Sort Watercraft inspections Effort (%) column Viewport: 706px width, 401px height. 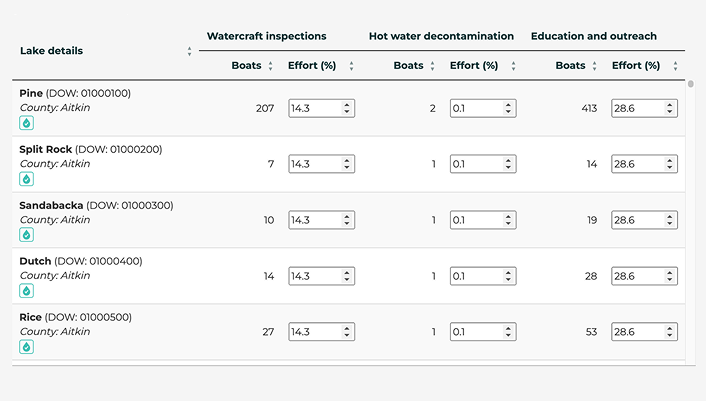pyautogui.click(x=352, y=66)
